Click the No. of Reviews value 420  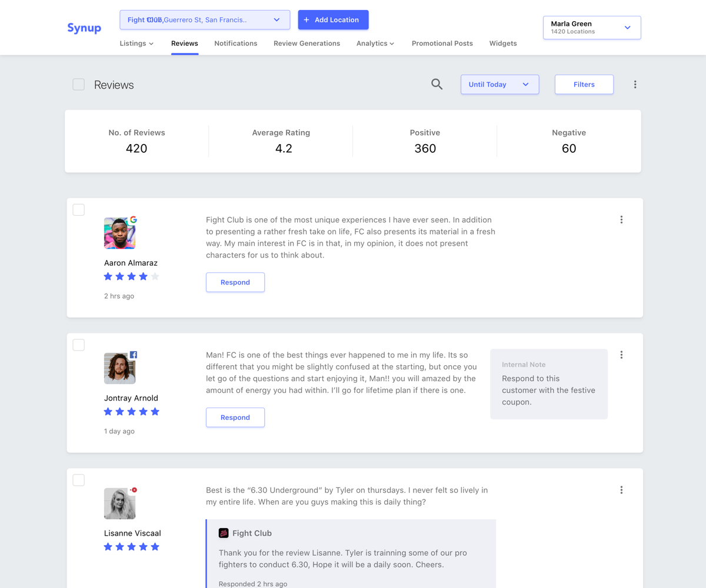(136, 149)
